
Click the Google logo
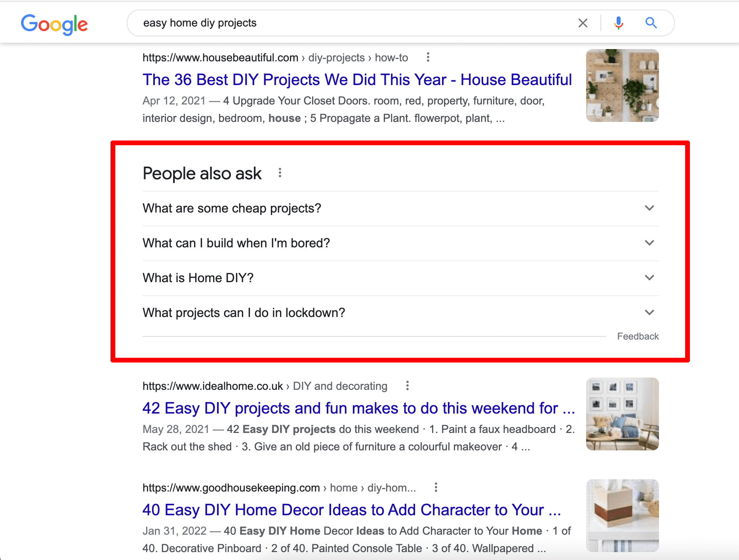click(54, 25)
